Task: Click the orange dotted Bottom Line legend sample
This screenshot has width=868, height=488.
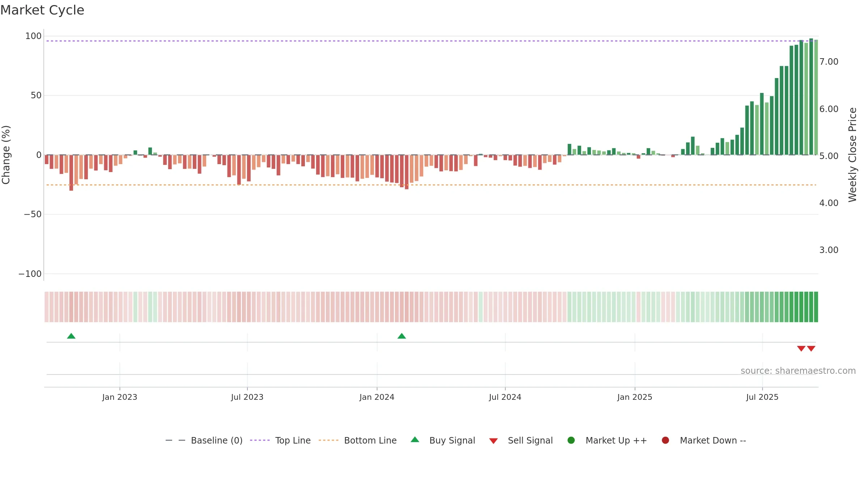Action: (328, 440)
